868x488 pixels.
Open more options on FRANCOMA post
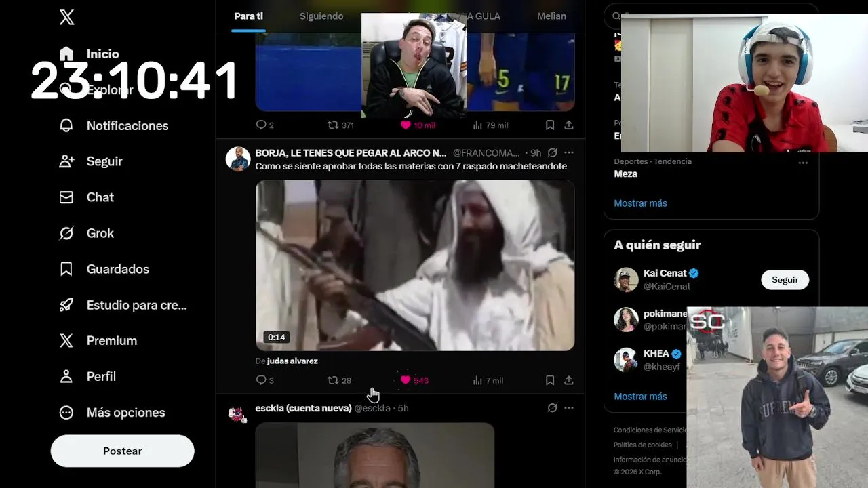[569, 153]
